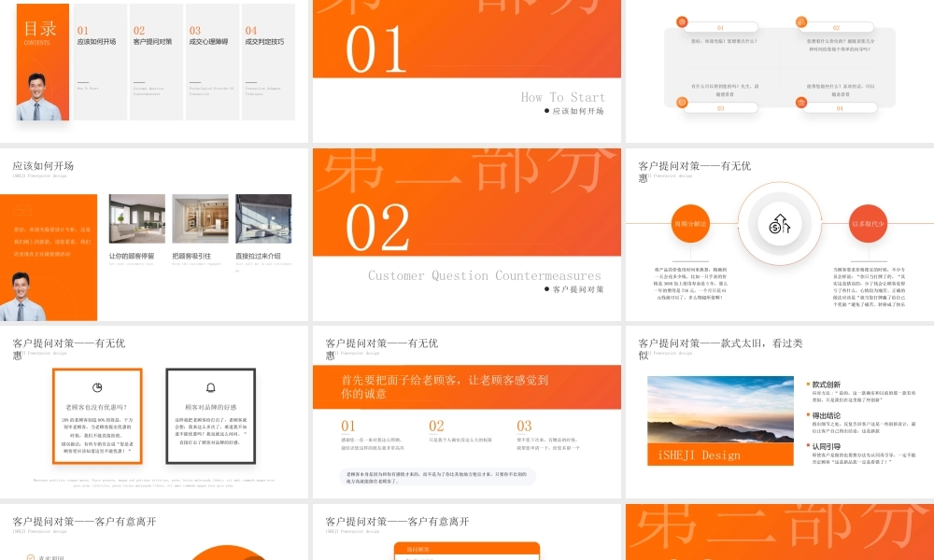Screen dimensions: 934x560
Task: Select the 03 成交心理障碍 contents card
Action: 212,62
